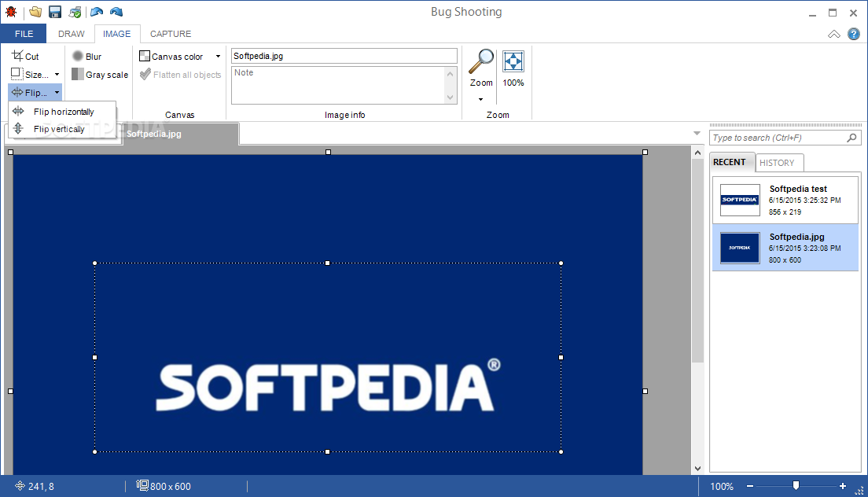Viewport: 868px width, 497px height.
Task: Click the zoom slider handle in the status bar
Action: pyautogui.click(x=796, y=485)
